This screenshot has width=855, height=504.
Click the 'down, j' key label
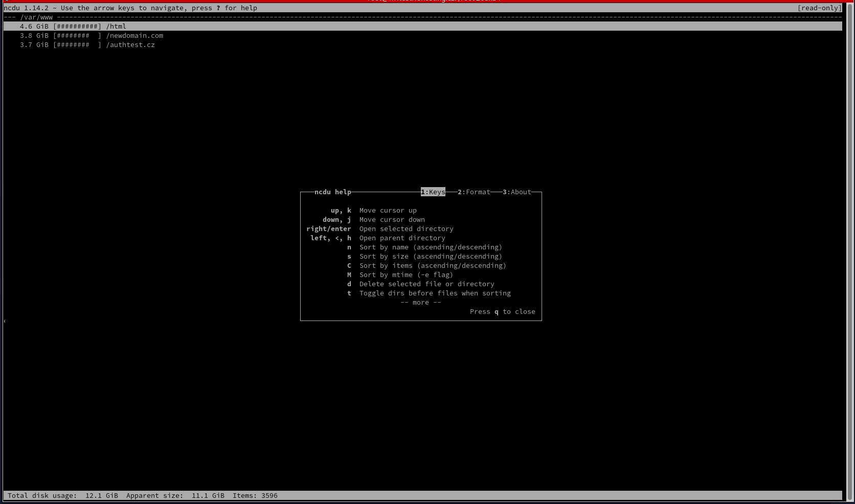coord(337,219)
